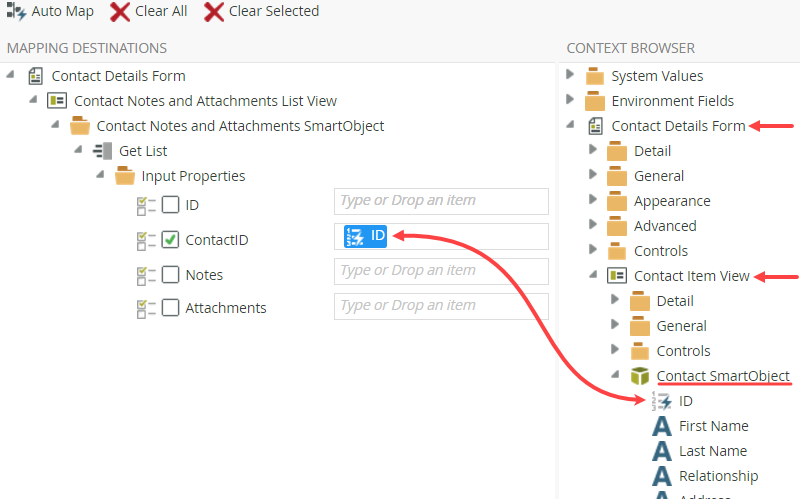Viewport: 800px width, 499px height.
Task: Select Last Name under Contact SmartObject
Action: click(x=712, y=451)
